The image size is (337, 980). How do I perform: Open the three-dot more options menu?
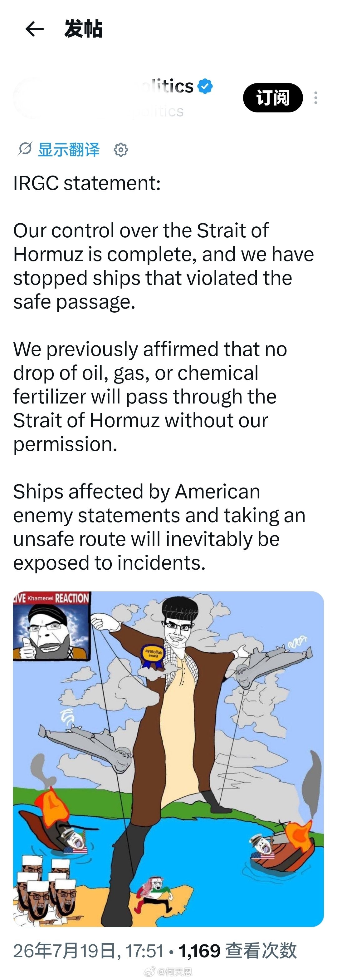[x=316, y=98]
